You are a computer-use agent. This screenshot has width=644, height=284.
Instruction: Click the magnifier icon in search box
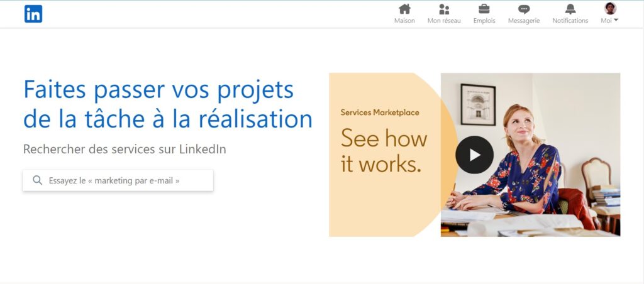click(x=37, y=180)
